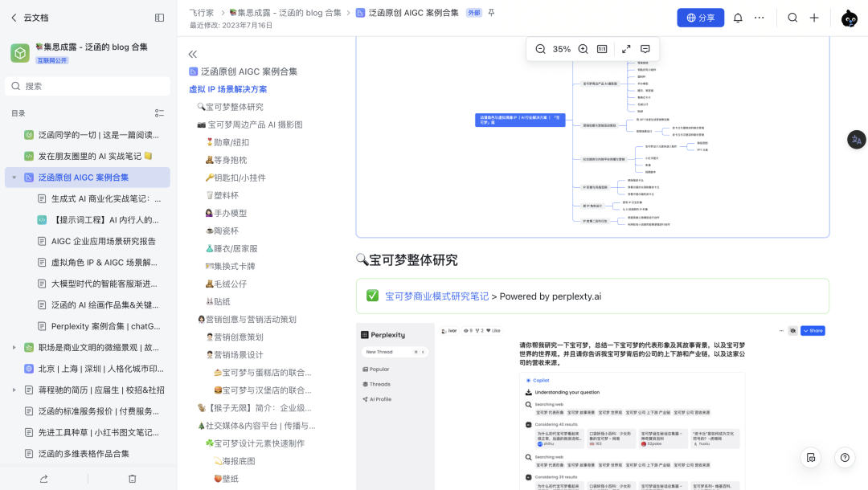
Task: Open 北京 | 上海 | 深圳 page
Action: (x=100, y=369)
